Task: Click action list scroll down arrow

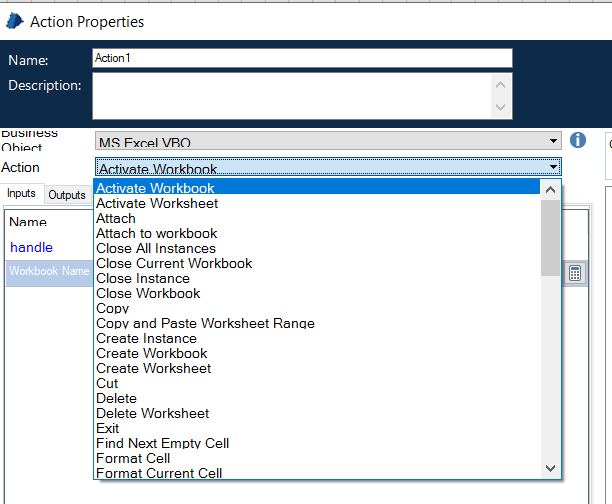Action: pos(550,468)
